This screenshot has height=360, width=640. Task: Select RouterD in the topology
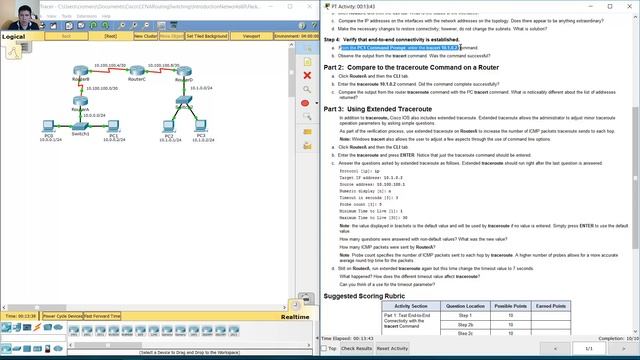(184, 71)
